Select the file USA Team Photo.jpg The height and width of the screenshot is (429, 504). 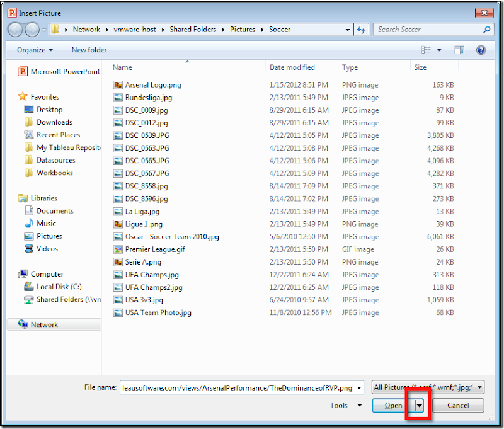(x=158, y=312)
